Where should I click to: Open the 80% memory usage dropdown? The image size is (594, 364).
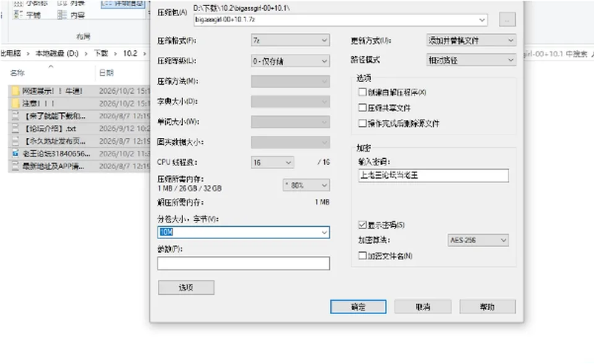(306, 185)
